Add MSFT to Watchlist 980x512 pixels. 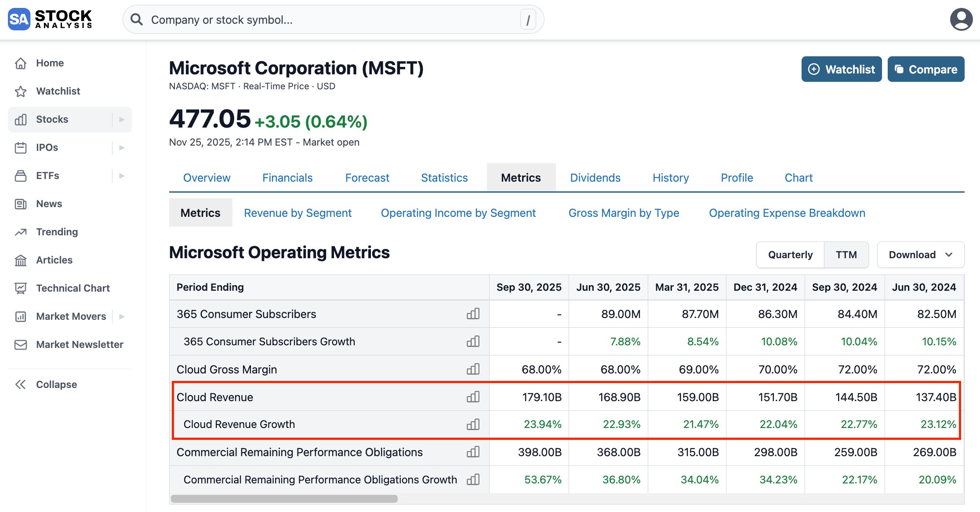click(841, 69)
